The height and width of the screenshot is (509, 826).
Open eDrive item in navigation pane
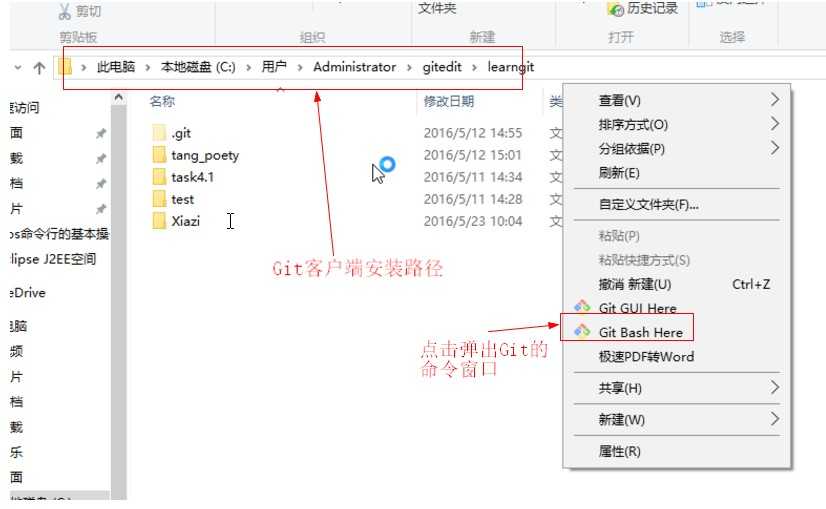pos(28,293)
